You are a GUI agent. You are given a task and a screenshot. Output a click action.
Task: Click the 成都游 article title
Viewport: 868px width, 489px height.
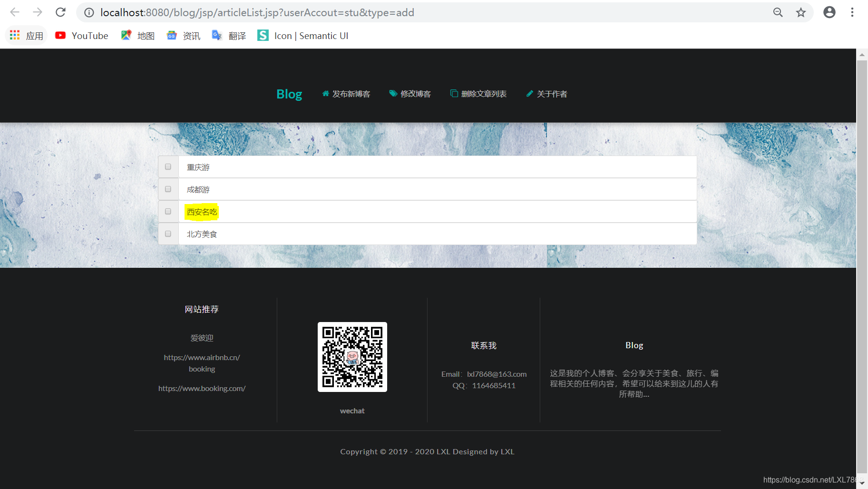click(198, 189)
